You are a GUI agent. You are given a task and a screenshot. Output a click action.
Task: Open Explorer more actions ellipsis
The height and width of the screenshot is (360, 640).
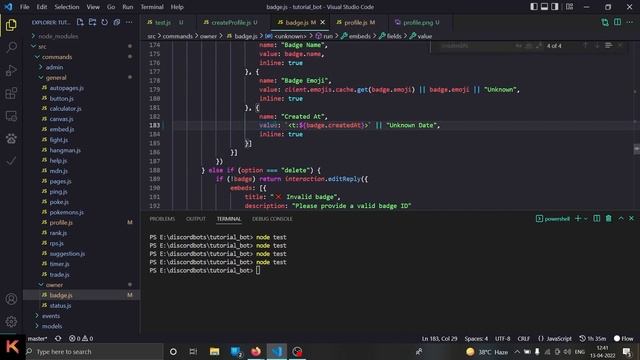(x=129, y=22)
